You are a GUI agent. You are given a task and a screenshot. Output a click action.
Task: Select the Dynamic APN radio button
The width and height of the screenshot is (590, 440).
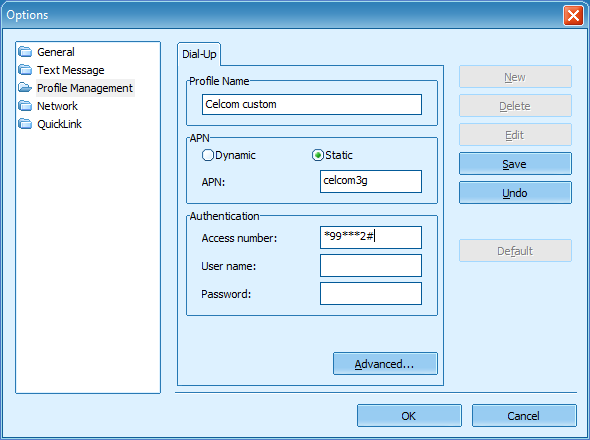tap(208, 155)
